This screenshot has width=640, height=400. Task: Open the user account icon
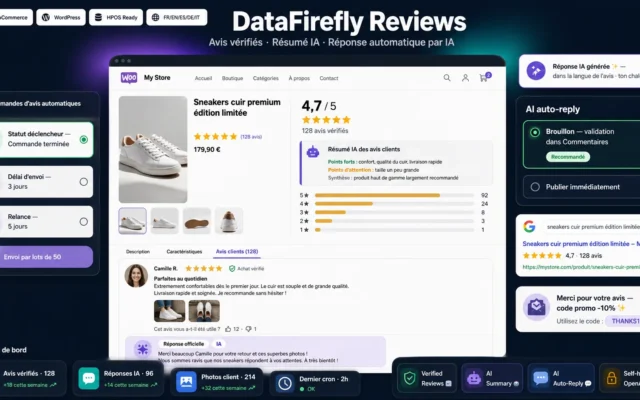(x=465, y=78)
